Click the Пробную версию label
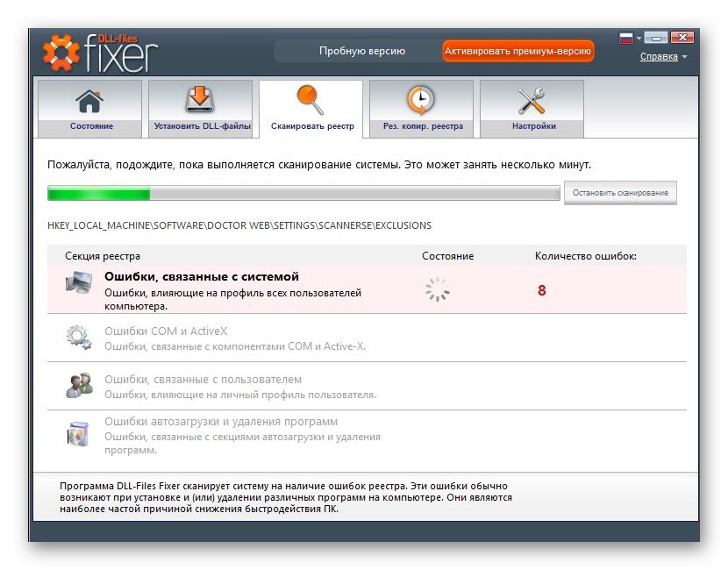 (x=362, y=51)
